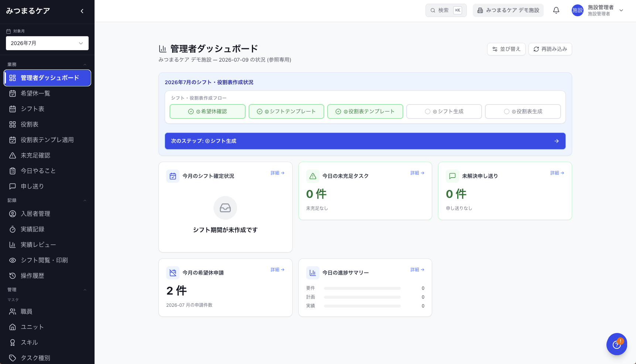Click the 2 件 count on 希望休申請 card
The height and width of the screenshot is (364, 636).
click(177, 291)
